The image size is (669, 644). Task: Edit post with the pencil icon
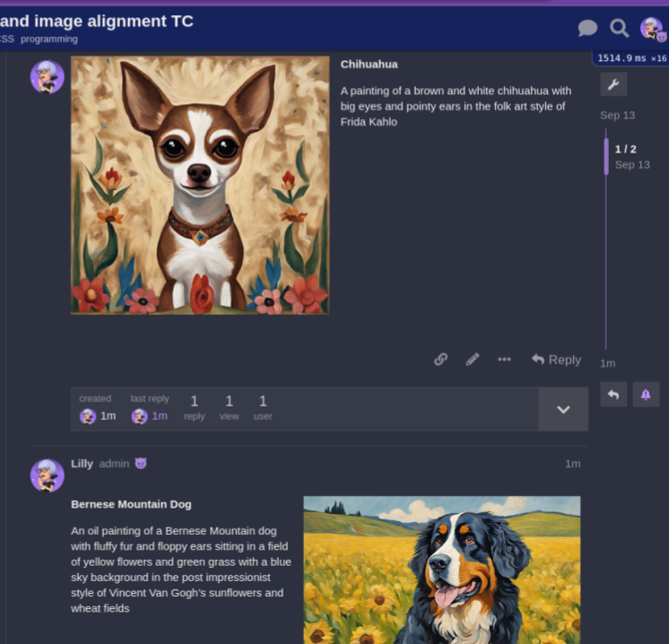[473, 360]
